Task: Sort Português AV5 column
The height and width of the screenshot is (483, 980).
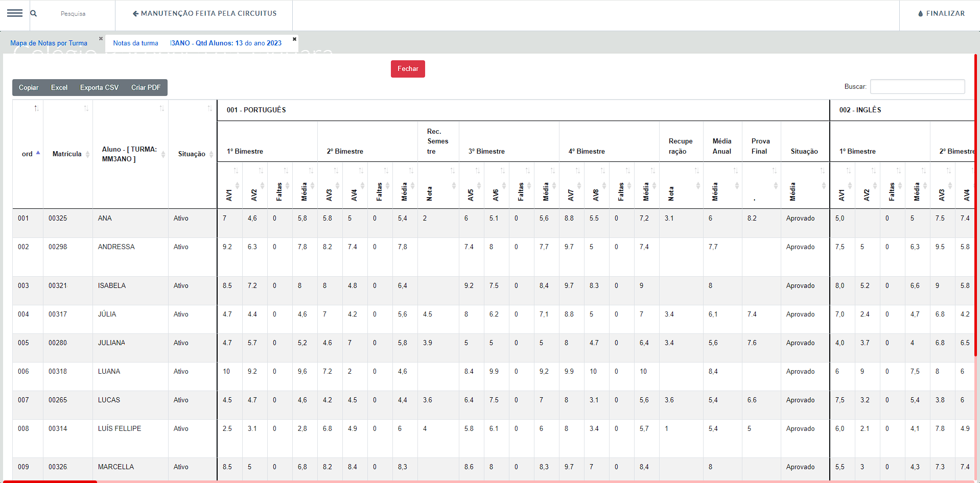Action: click(x=472, y=185)
